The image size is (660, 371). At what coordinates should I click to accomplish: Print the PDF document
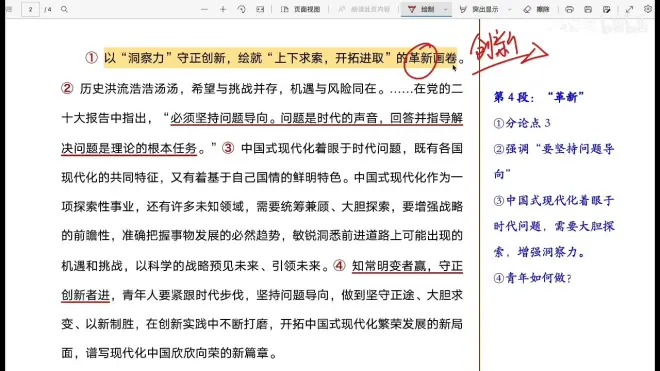[x=569, y=9]
